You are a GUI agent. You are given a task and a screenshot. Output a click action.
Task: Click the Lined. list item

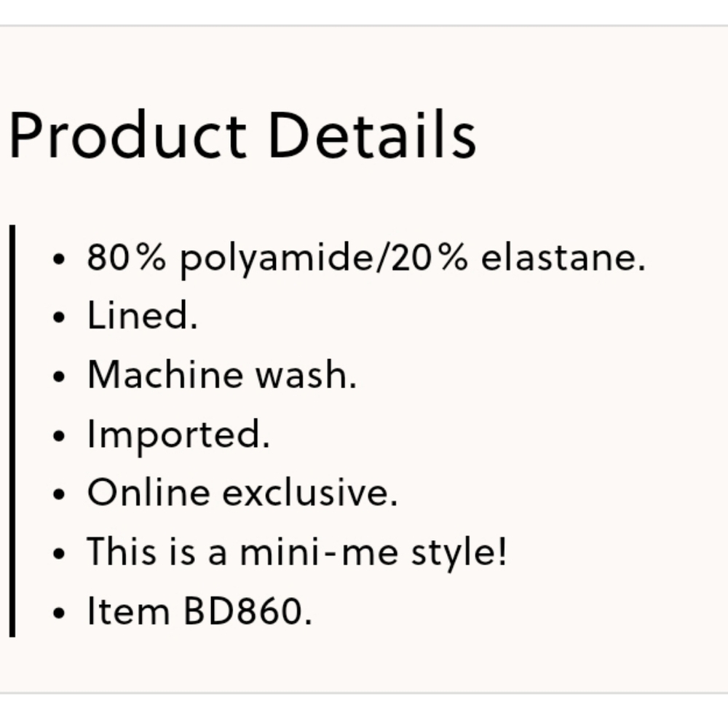pos(143,315)
